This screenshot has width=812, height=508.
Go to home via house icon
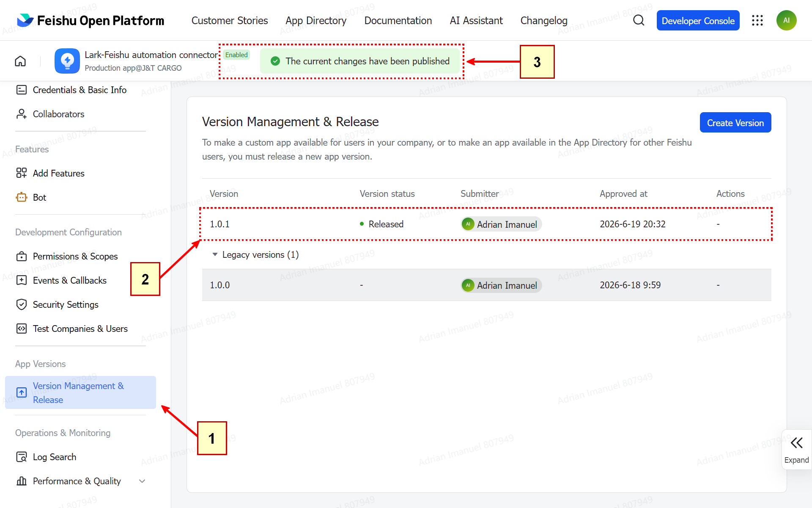[20, 61]
